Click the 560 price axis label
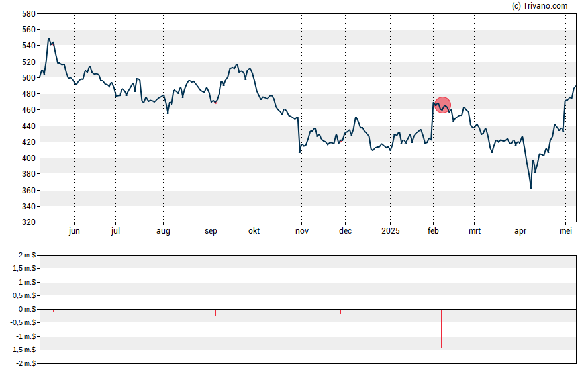 (29, 30)
